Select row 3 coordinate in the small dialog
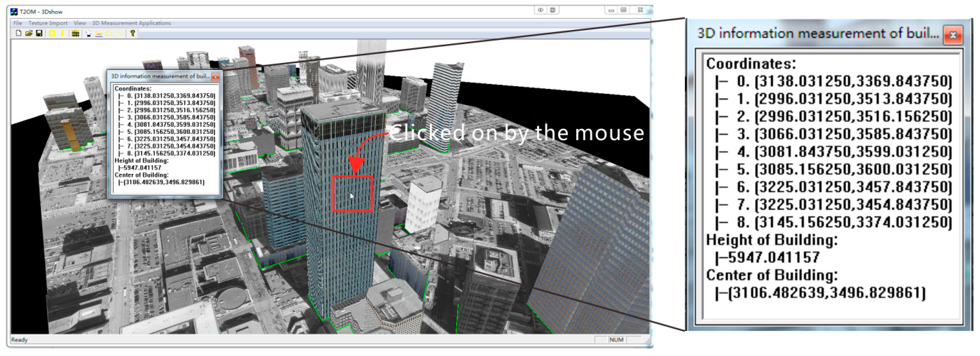Image resolution: width=980 pixels, height=356 pixels. tap(167, 118)
